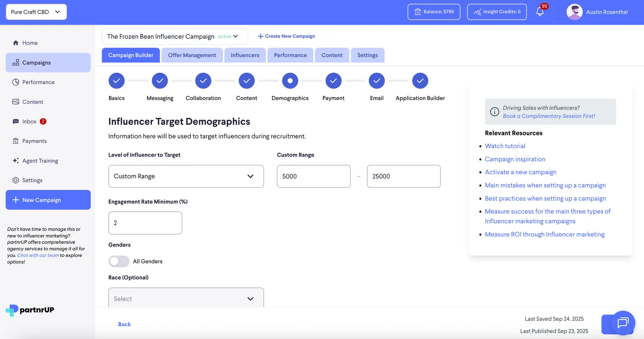Click the Insight Credits indicator

tap(497, 12)
